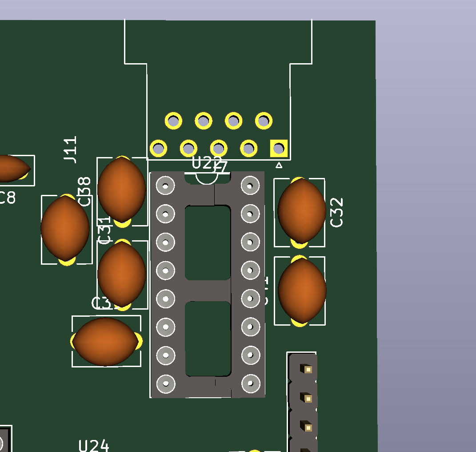Select the top-left pin of DIP socket
This screenshot has height=452, width=476.
click(x=165, y=185)
